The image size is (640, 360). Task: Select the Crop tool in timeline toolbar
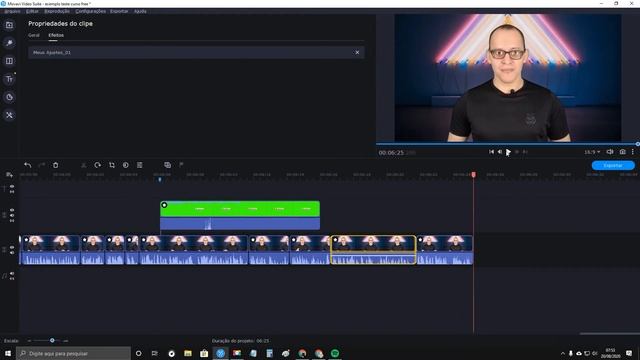click(x=111, y=165)
